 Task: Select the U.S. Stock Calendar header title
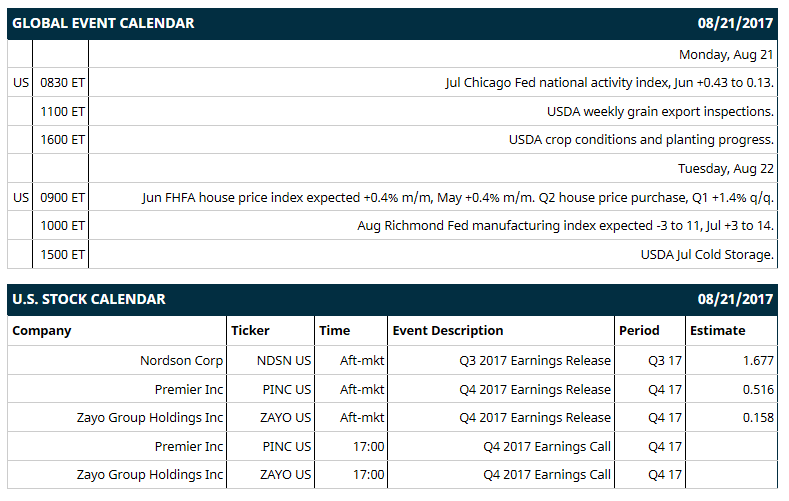pos(89,299)
